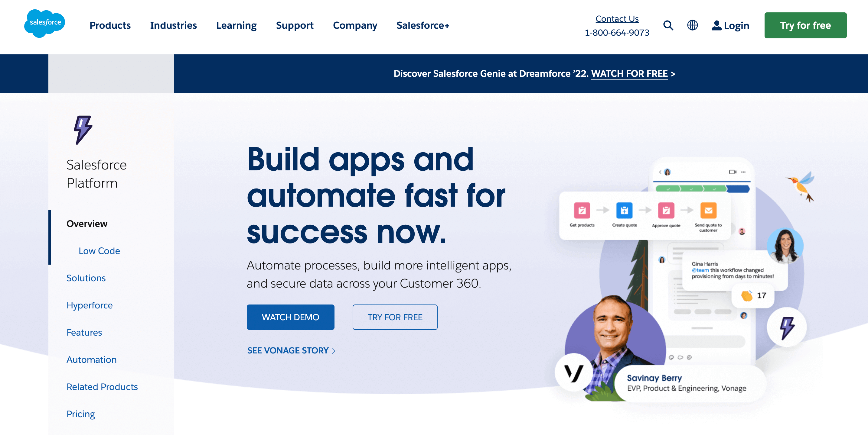Select the Pricing sidebar item
This screenshot has width=868, height=435.
click(80, 414)
